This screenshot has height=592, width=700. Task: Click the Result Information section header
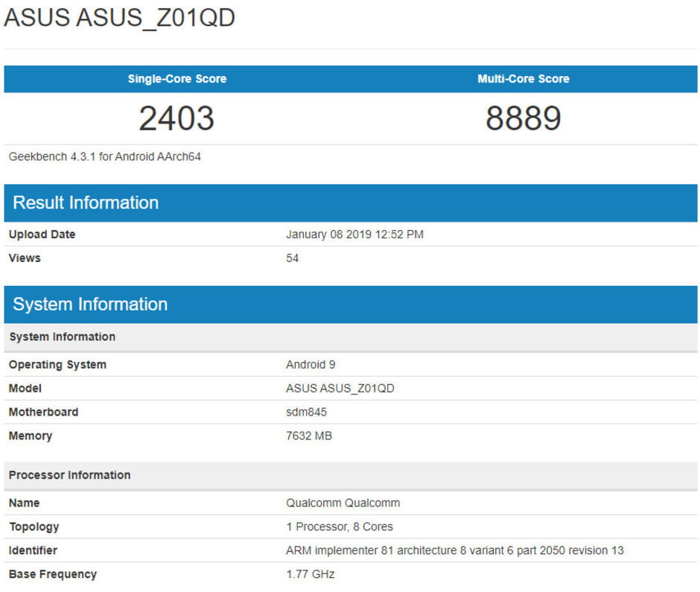pyautogui.click(x=84, y=203)
